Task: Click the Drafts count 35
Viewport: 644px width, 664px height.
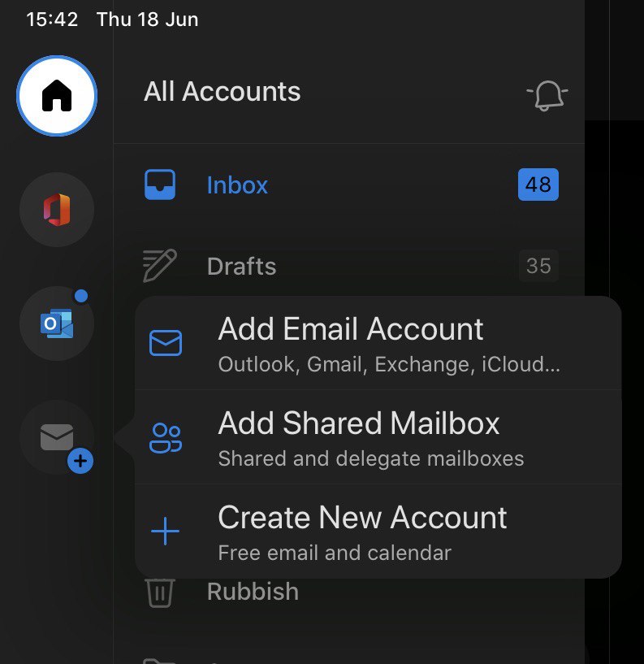Action: pyautogui.click(x=538, y=266)
